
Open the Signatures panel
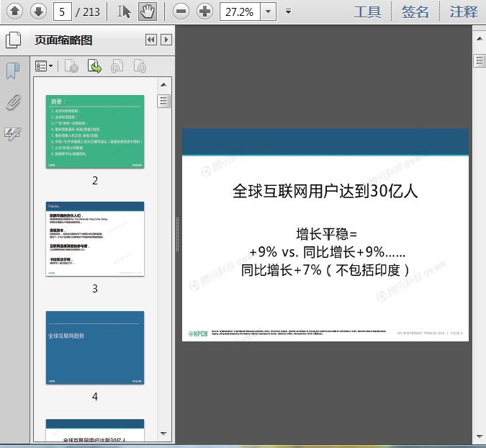(x=13, y=134)
